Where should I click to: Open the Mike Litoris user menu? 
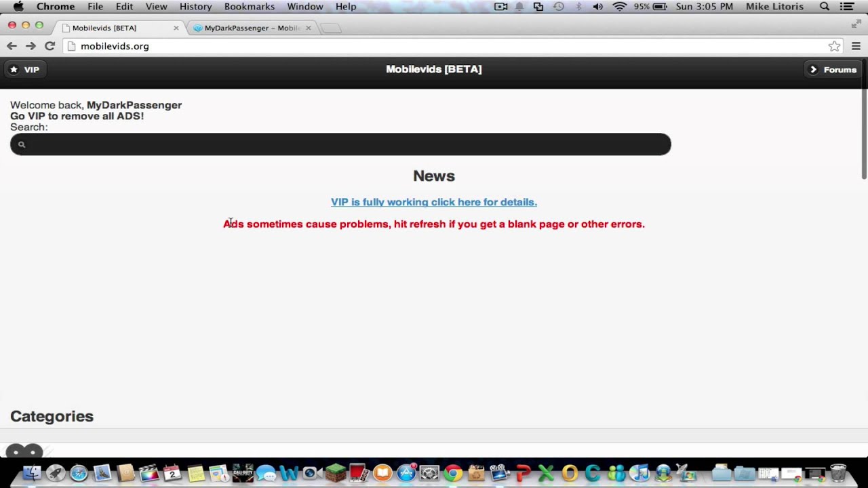774,6
